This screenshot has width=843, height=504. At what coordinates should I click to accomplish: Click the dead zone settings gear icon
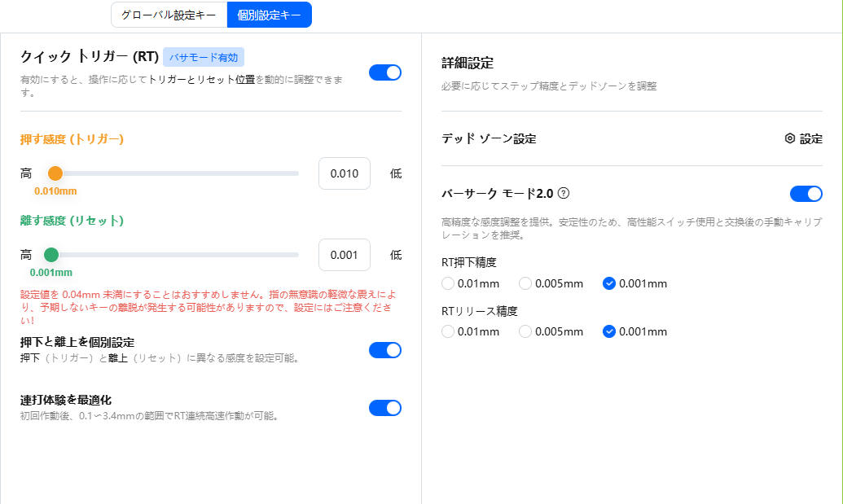pos(789,138)
